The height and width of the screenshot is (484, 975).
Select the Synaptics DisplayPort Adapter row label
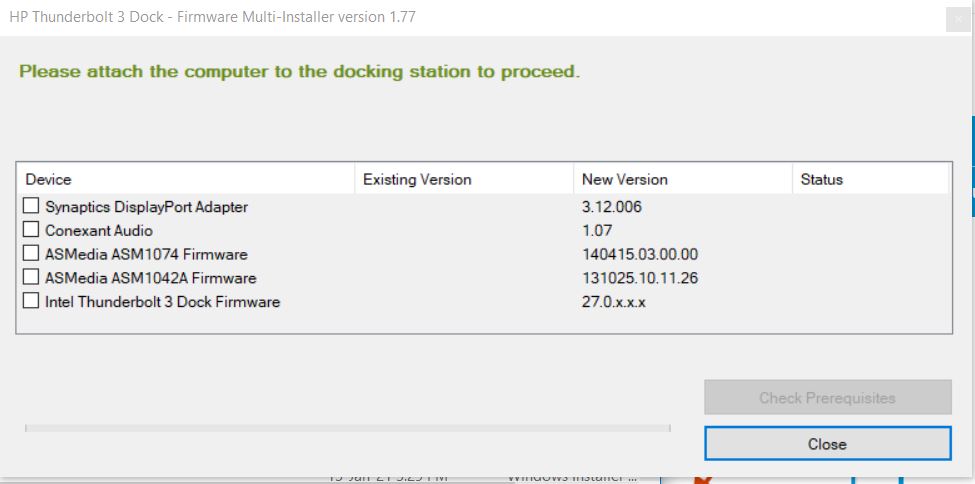[x=146, y=207]
